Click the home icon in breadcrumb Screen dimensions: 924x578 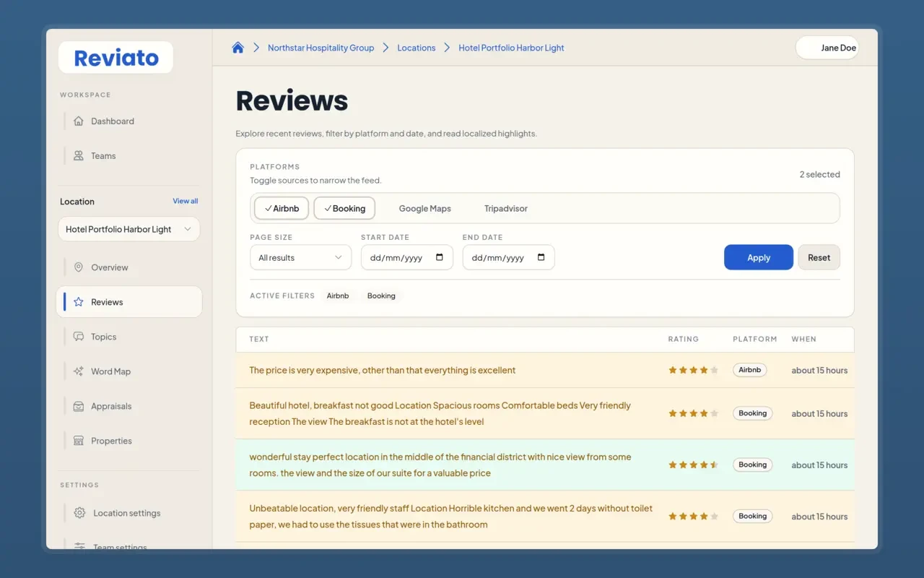tap(237, 48)
